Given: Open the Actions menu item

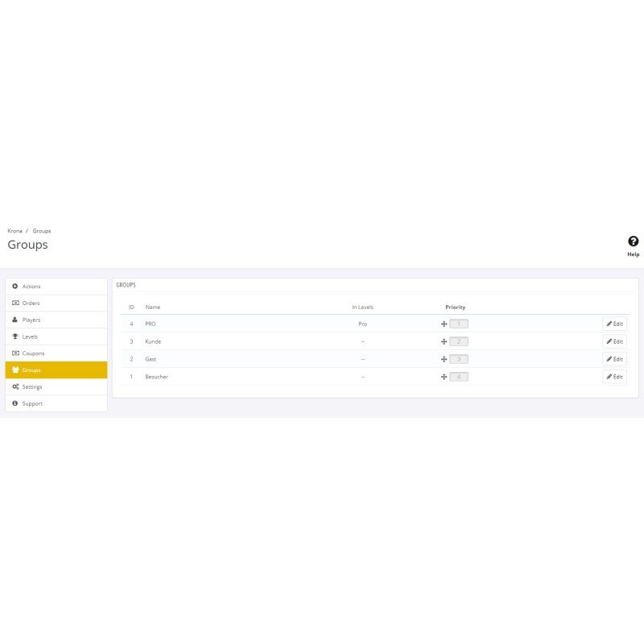Looking at the screenshot, I should click(x=31, y=287).
